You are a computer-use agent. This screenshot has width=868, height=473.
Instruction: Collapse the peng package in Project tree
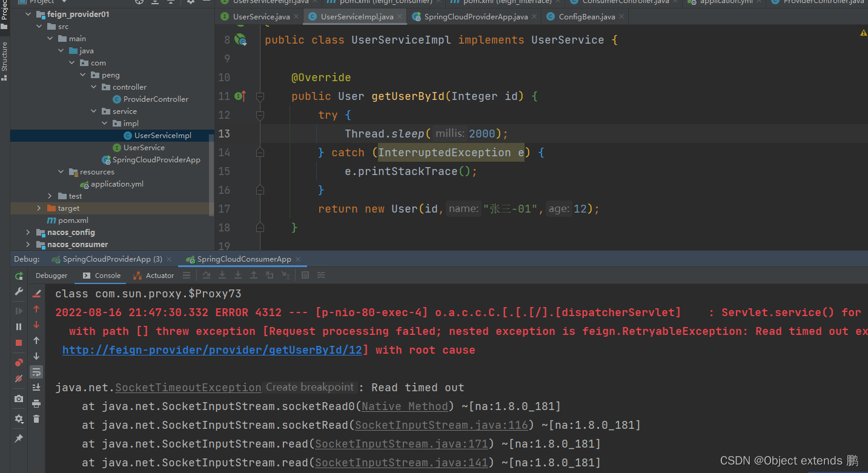coord(82,74)
